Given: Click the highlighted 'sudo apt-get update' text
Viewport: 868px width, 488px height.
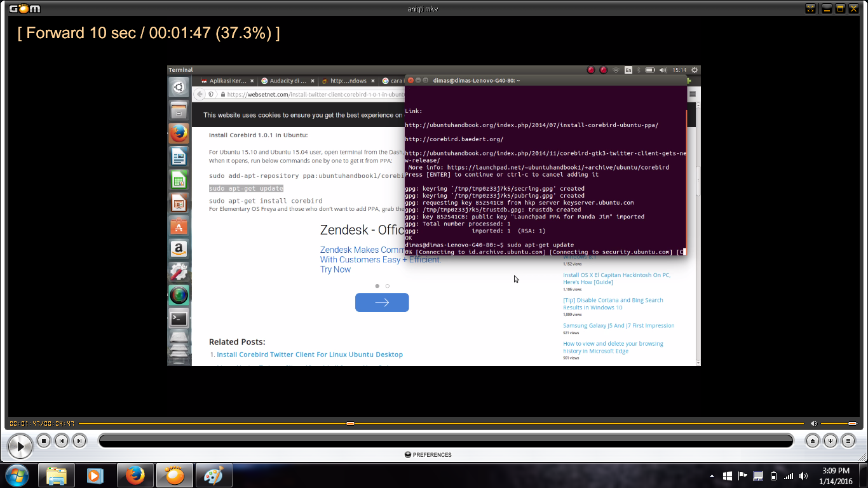Looking at the screenshot, I should (x=246, y=189).
